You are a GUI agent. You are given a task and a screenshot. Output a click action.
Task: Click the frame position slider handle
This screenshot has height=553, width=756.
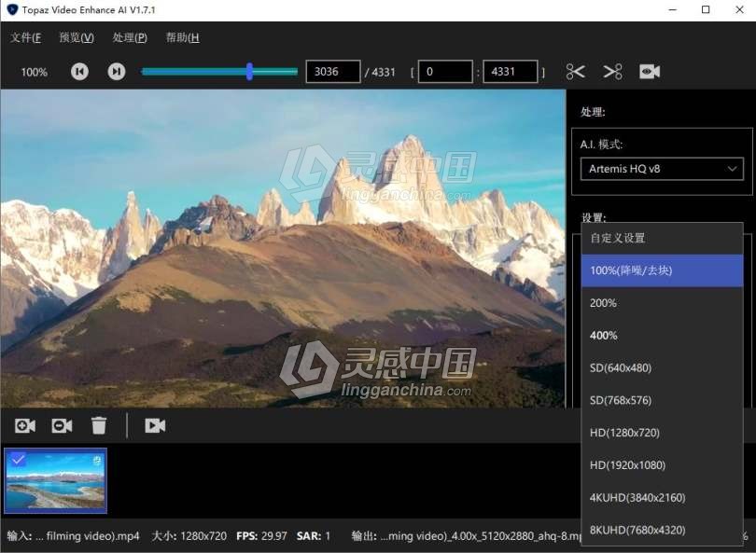click(249, 71)
